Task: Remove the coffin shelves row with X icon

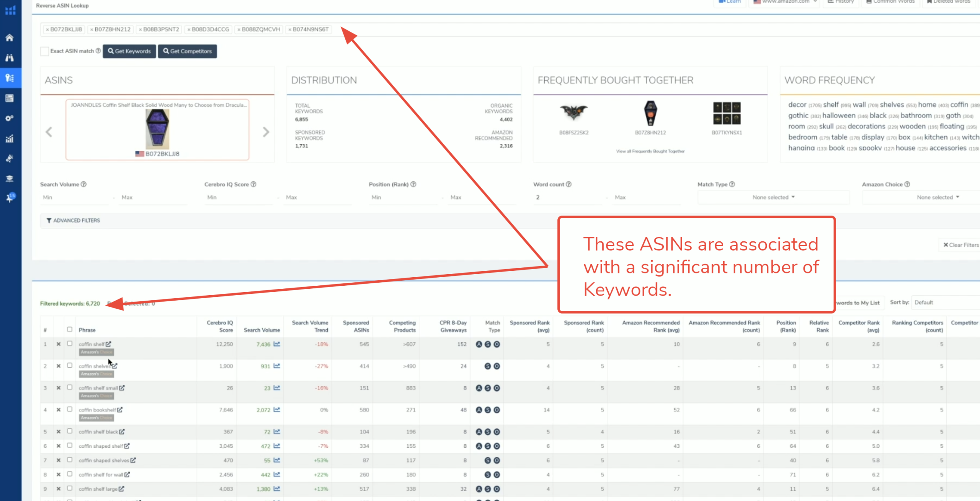Action: 59,366
